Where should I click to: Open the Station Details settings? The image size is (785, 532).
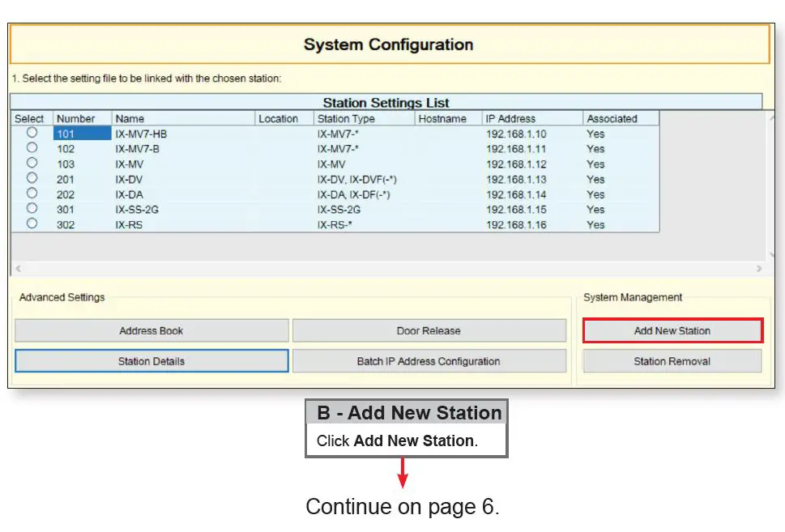coord(151,361)
